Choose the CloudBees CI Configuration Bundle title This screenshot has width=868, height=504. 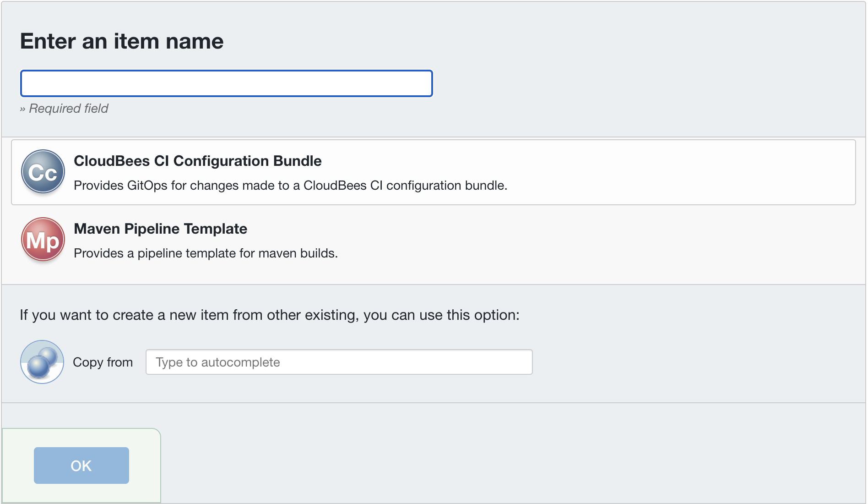click(x=197, y=161)
